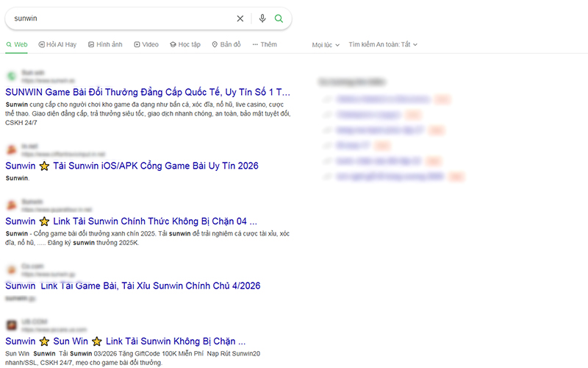This screenshot has width=588, height=368.
Task: Open result 'Tải Sunwin iOS/APK Cổng Game Bài Uy Tín 2026'
Action: (x=132, y=166)
